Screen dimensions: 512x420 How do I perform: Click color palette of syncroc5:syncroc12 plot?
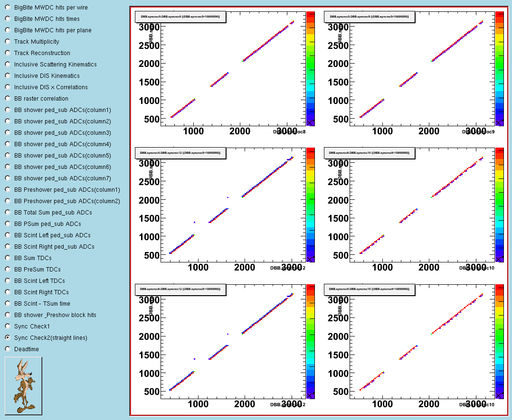(x=311, y=205)
